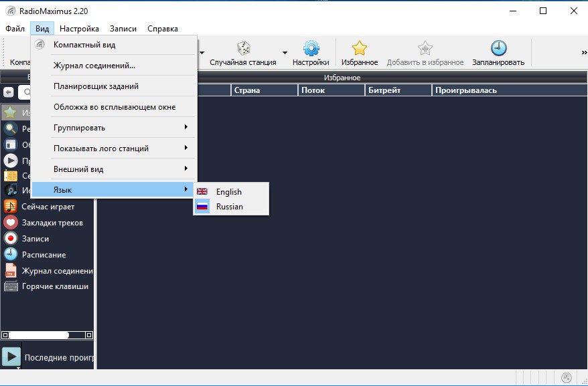
Task: Open the Настройка menu
Action: pos(79,29)
